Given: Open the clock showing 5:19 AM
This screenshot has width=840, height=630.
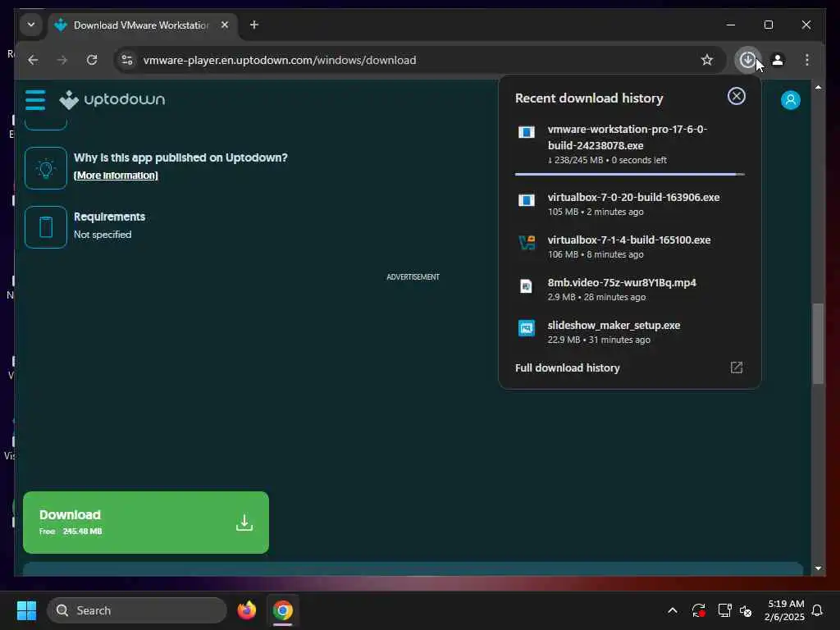Looking at the screenshot, I should (785, 610).
